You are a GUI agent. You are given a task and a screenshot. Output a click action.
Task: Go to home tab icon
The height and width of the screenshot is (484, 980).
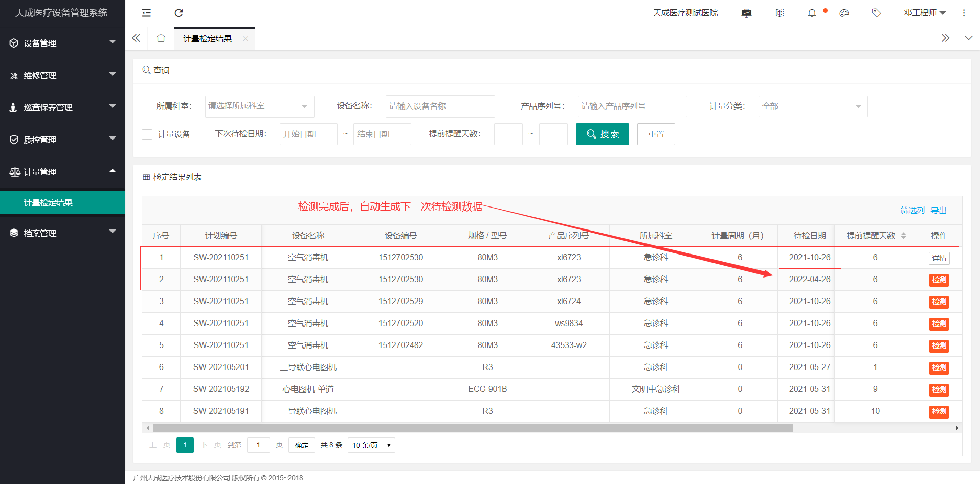click(161, 38)
